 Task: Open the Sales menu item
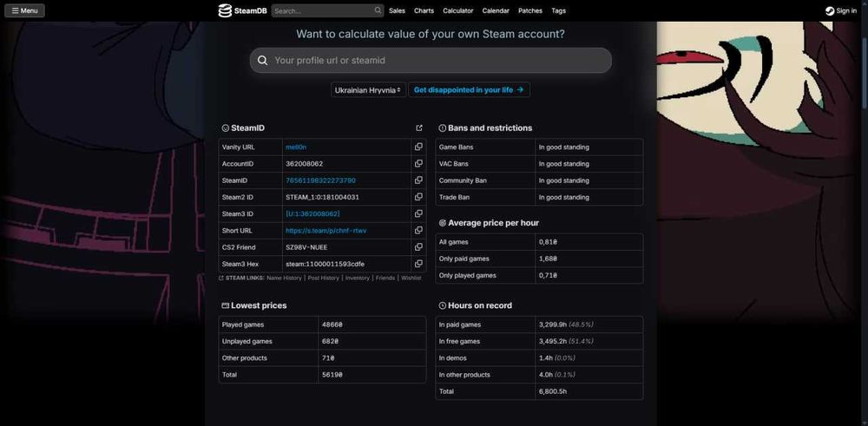pyautogui.click(x=397, y=10)
